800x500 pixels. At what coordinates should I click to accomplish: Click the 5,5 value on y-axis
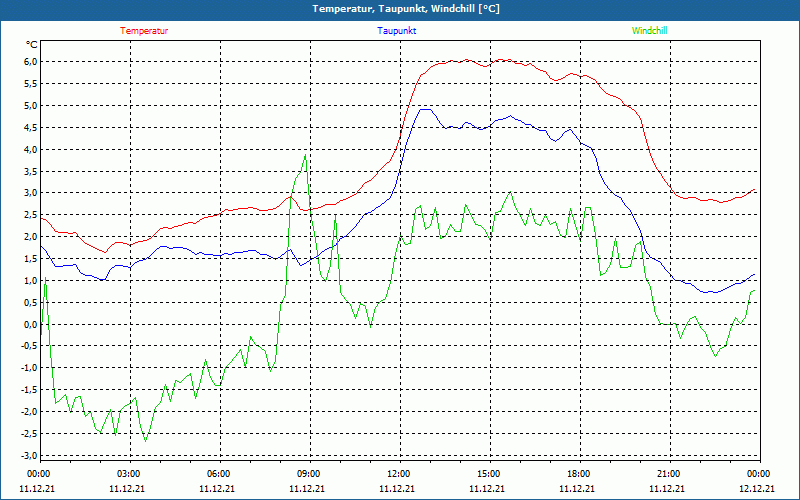pyautogui.click(x=31, y=84)
